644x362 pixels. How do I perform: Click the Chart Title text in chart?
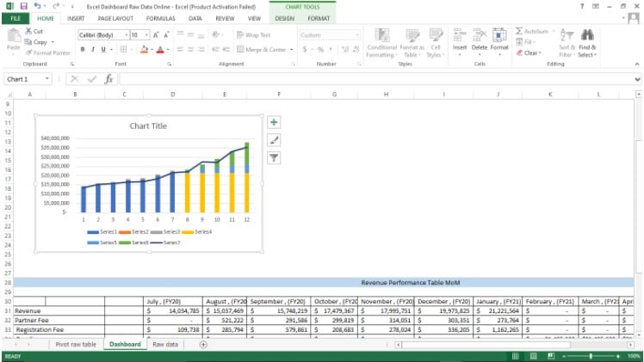click(148, 126)
